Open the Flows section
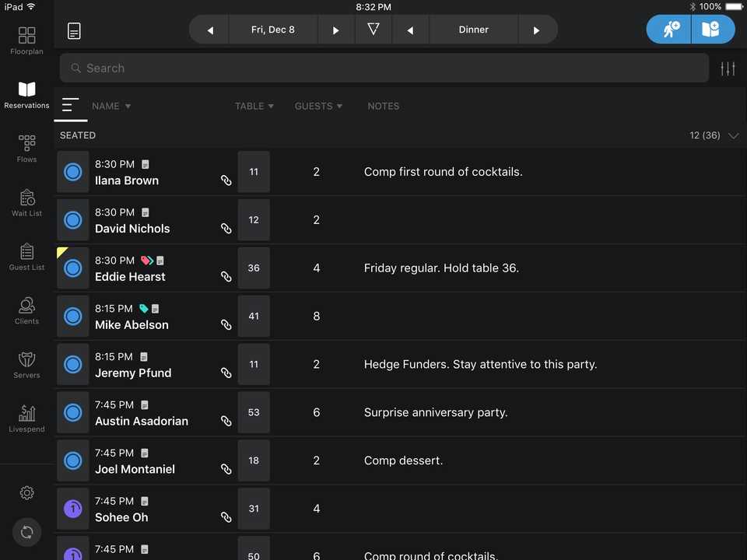Screen dimensions: 747x560 26,148
